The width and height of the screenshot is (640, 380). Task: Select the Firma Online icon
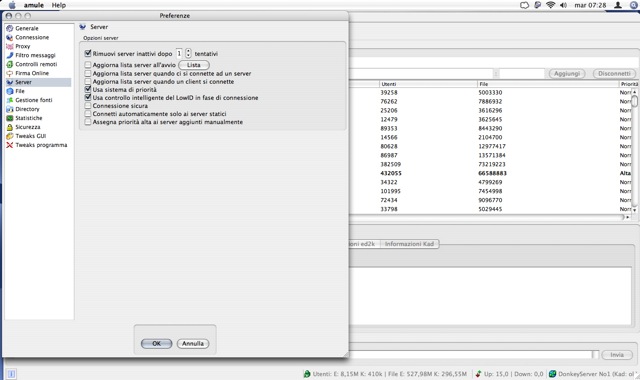[x=9, y=73]
